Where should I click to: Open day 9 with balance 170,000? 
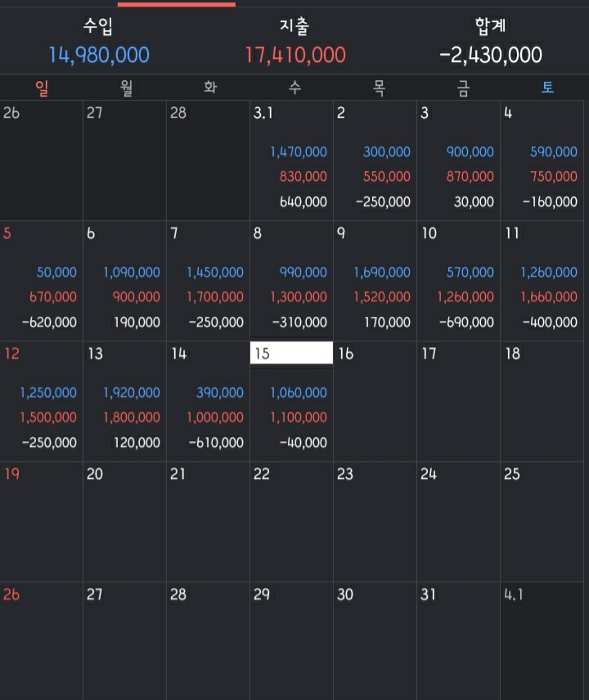click(375, 281)
